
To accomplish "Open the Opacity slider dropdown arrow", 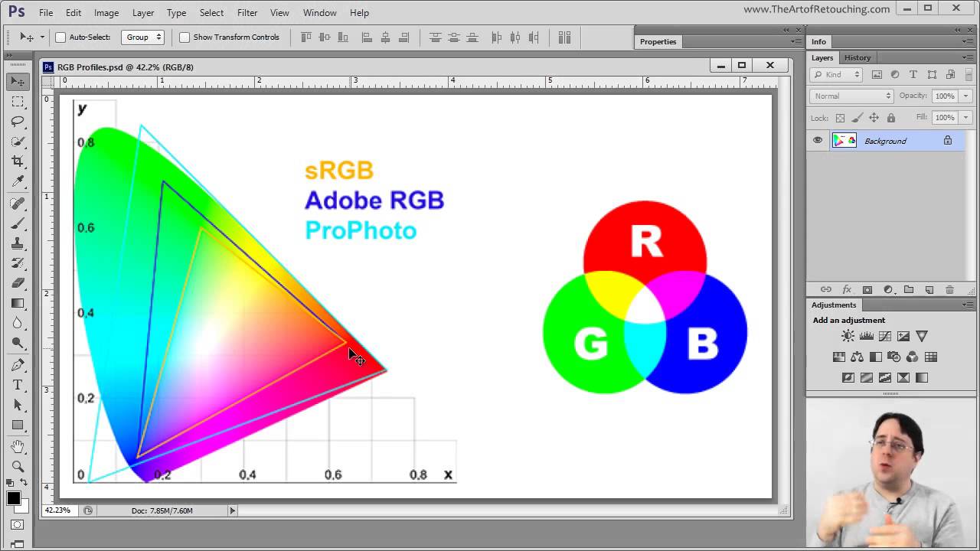I will tap(965, 96).
